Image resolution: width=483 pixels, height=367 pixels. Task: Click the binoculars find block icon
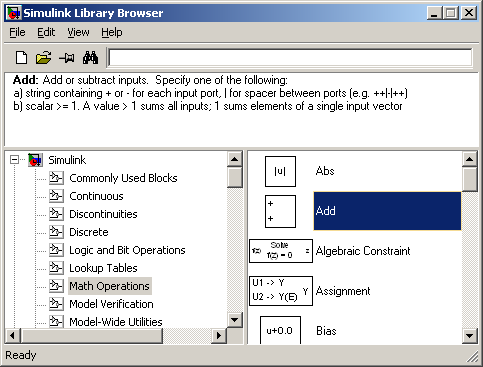(x=90, y=58)
